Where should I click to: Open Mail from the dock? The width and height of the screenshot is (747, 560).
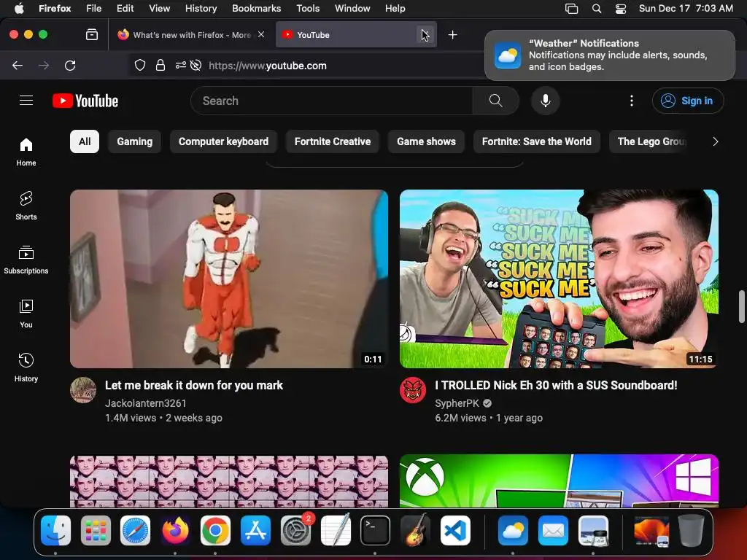(x=553, y=531)
